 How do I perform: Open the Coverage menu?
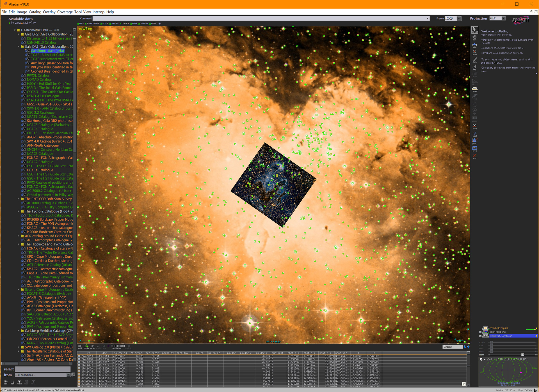click(65, 12)
